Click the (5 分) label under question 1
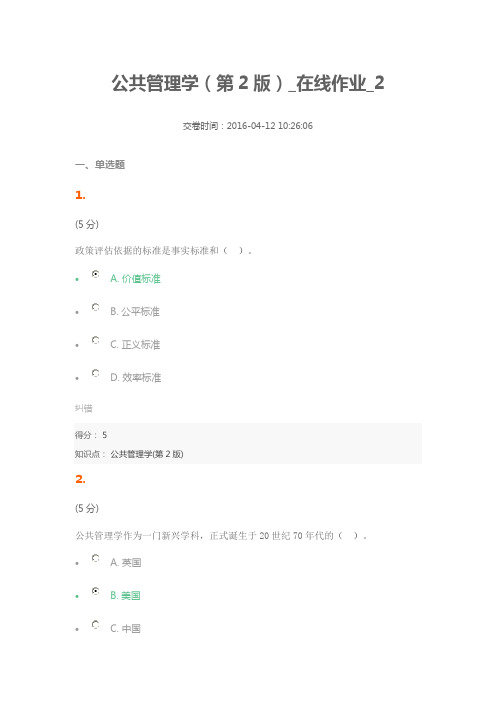 pyautogui.click(x=87, y=224)
